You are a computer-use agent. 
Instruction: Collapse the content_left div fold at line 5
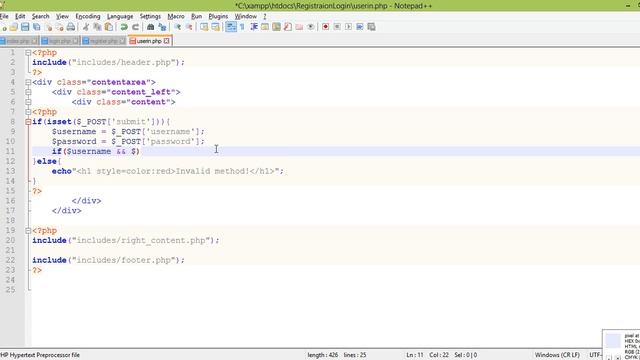(28, 92)
